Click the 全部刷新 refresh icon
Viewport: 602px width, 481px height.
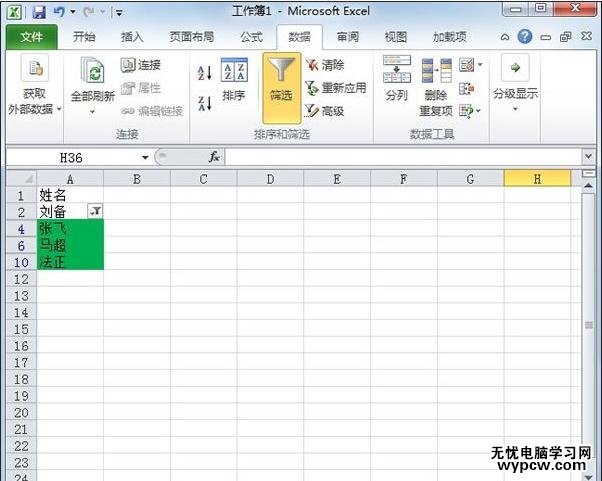(x=93, y=69)
